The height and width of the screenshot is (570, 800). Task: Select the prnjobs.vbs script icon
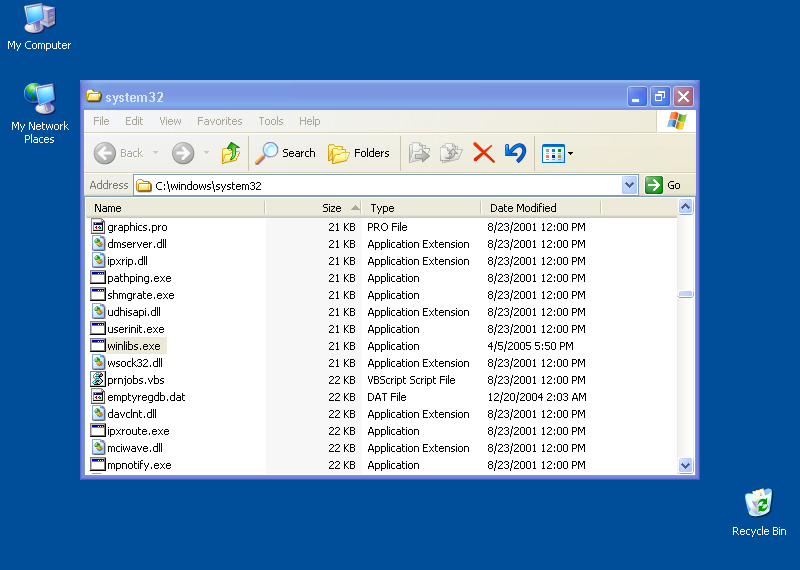click(98, 379)
